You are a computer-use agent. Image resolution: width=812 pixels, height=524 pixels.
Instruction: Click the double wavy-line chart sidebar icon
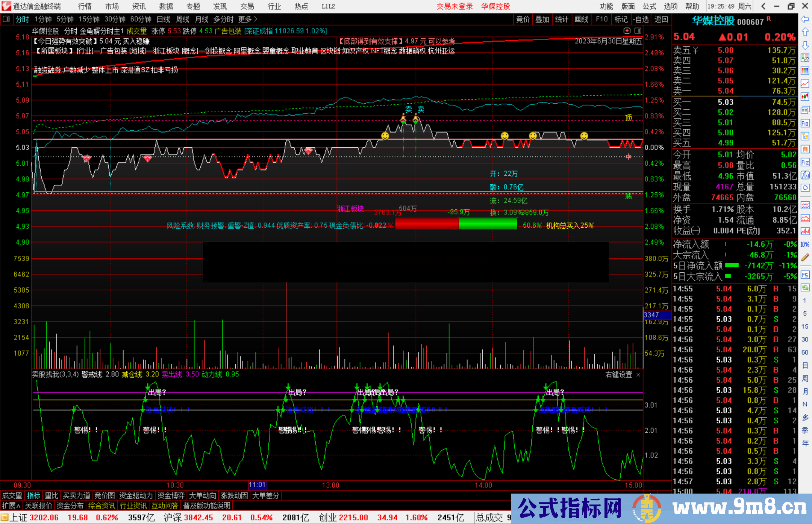pos(805,205)
